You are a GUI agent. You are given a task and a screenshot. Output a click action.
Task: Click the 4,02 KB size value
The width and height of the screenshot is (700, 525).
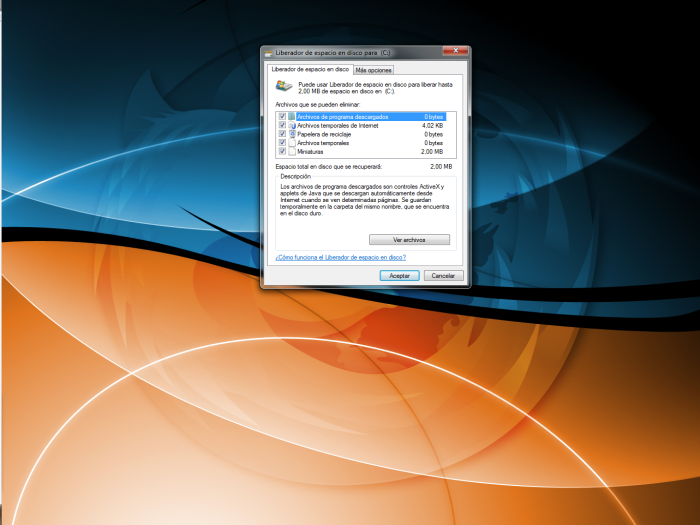[432, 125]
